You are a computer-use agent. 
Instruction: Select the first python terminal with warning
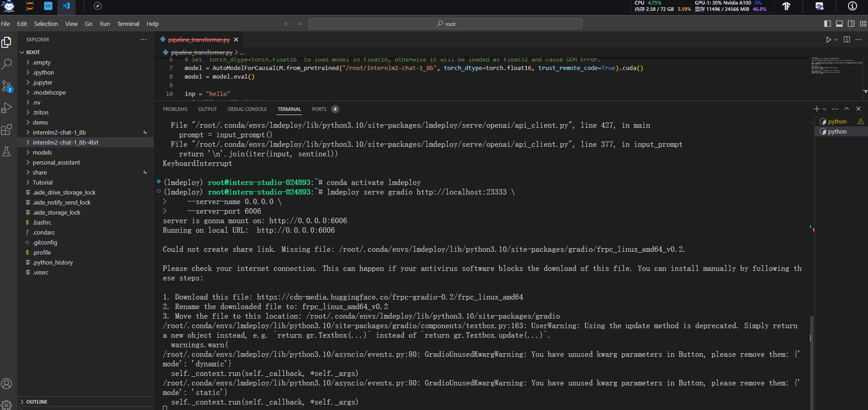(x=841, y=121)
